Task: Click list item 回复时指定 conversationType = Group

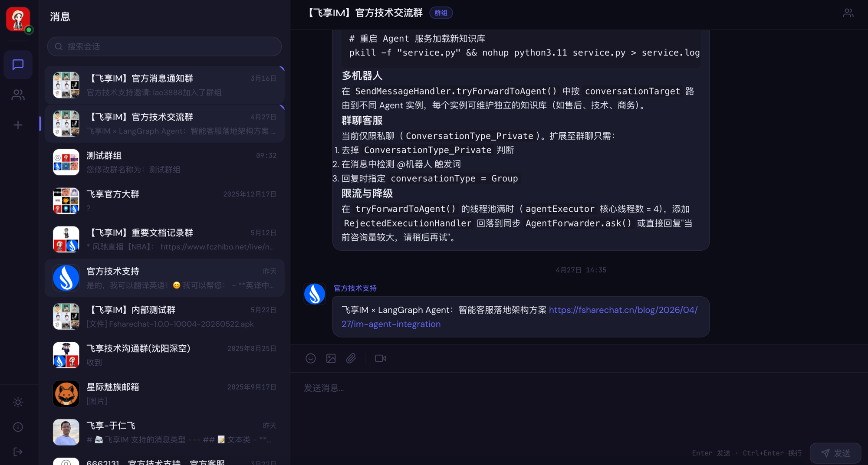Action: tap(430, 179)
